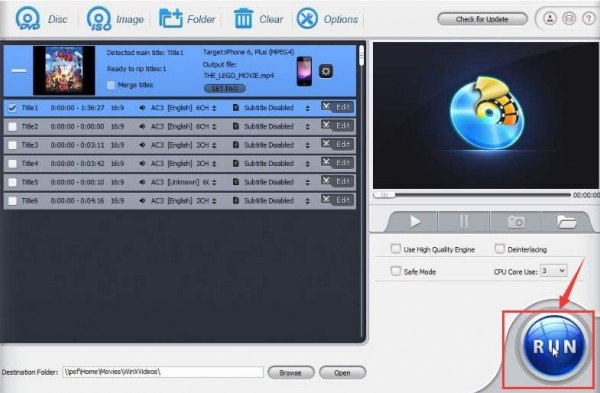
Task: Click the Folder source icon
Action: (x=171, y=18)
